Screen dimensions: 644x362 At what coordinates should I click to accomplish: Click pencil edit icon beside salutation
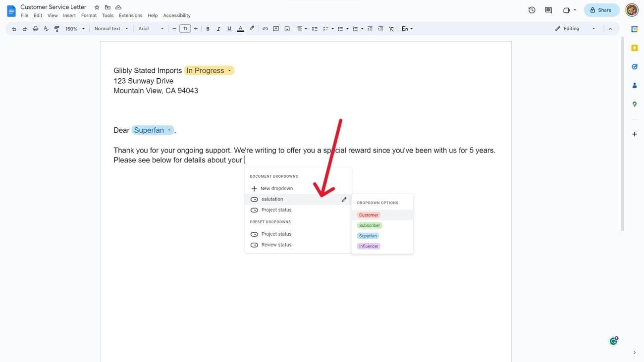click(344, 200)
